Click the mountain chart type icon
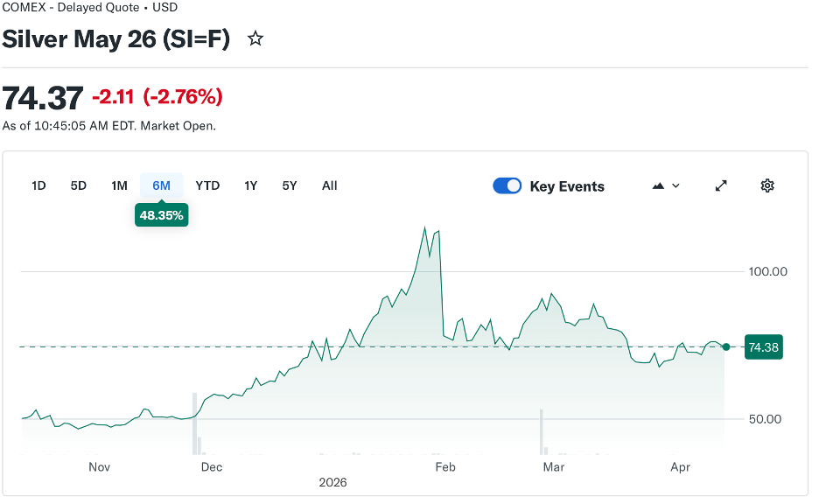This screenshot has width=819, height=504. (658, 185)
